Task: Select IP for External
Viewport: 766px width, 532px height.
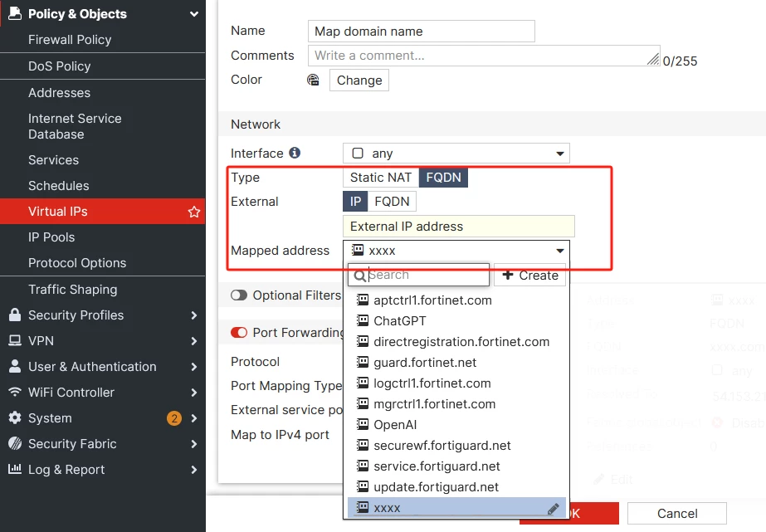Action: tap(355, 202)
